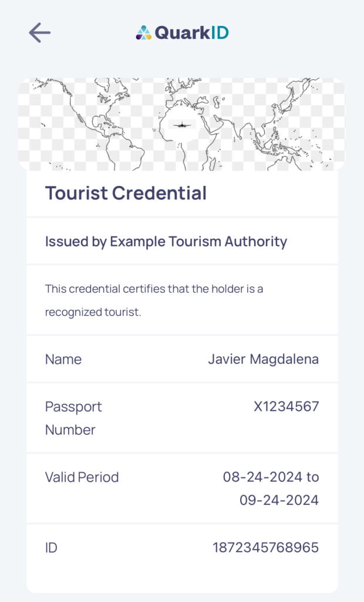Click the ID value 1872345768965
Image resolution: width=364 pixels, height=602 pixels.
click(265, 547)
